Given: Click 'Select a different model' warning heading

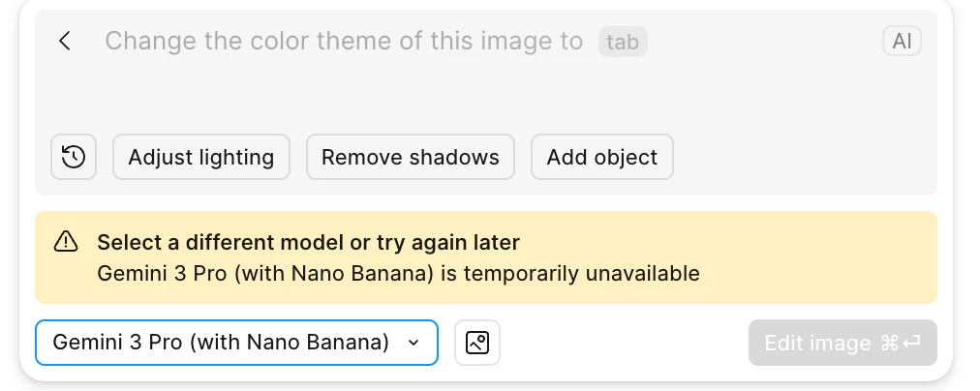Looking at the screenshot, I should point(308,242).
